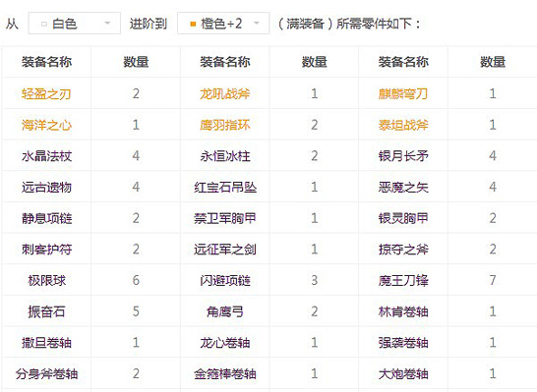The image size is (537, 392).
Task: Select the 分身斧卷轴 cell
Action: pos(46,373)
